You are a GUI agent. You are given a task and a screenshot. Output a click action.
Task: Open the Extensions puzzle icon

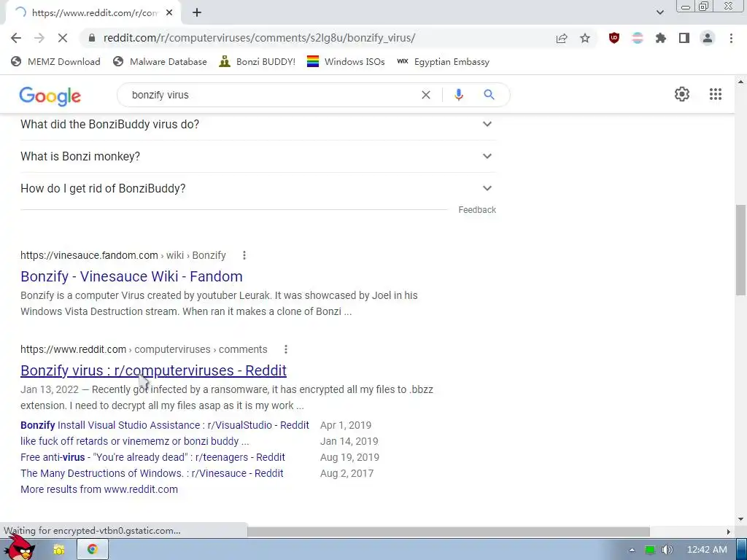[x=661, y=38]
